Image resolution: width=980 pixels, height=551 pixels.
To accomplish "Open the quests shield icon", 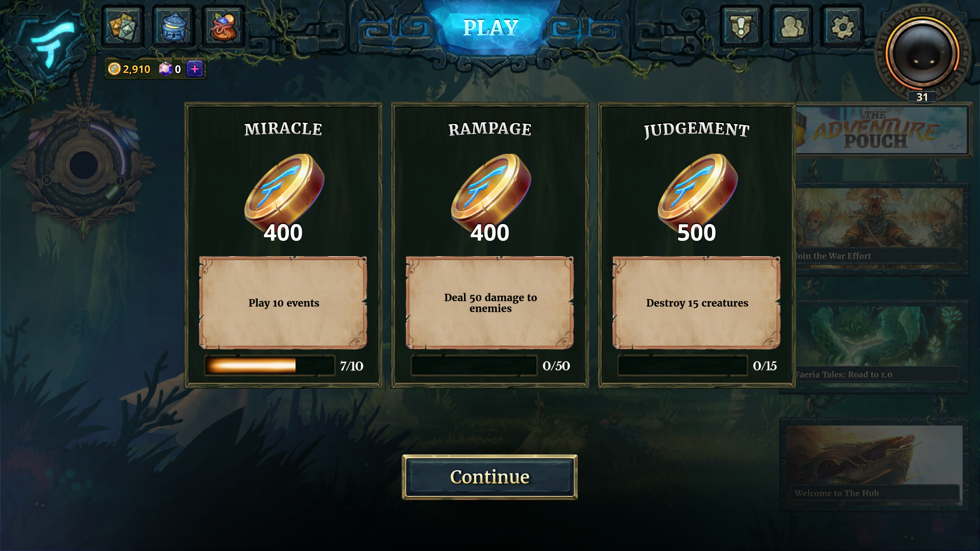I will (x=741, y=27).
